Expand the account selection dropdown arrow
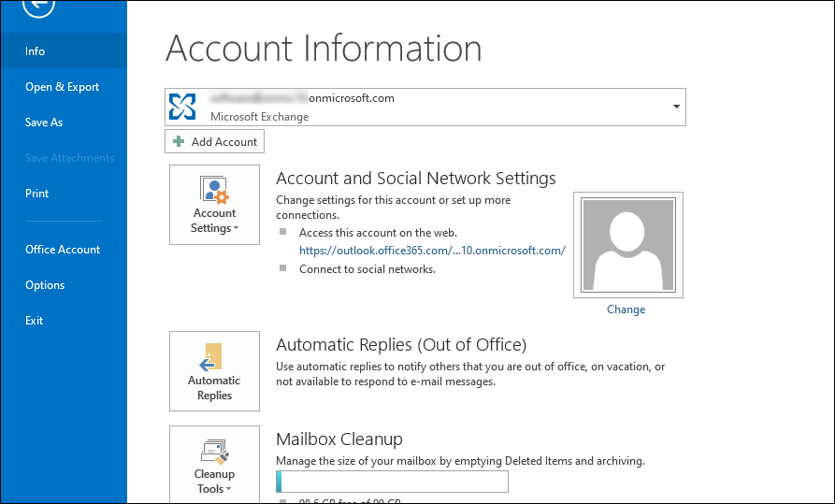Image resolution: width=835 pixels, height=504 pixels. pos(676,107)
